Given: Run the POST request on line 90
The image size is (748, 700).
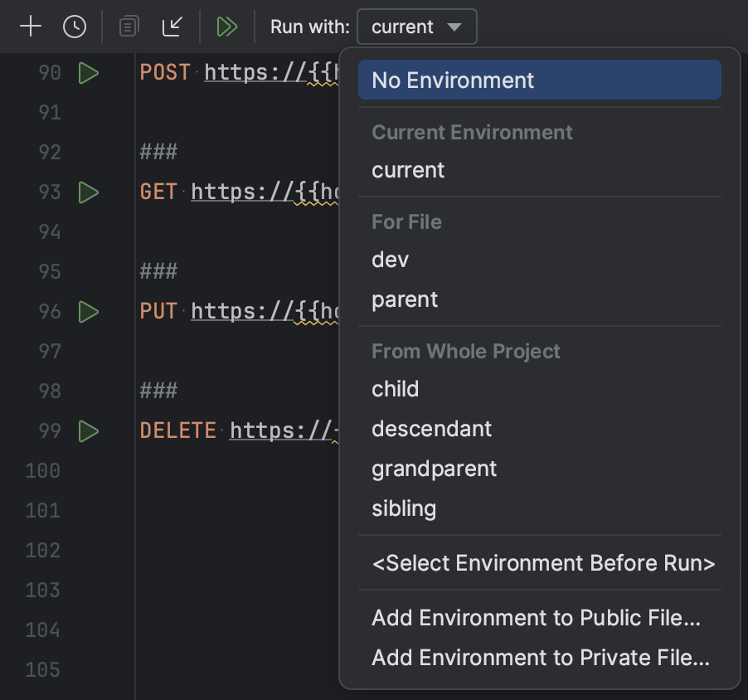Looking at the screenshot, I should 89,73.
